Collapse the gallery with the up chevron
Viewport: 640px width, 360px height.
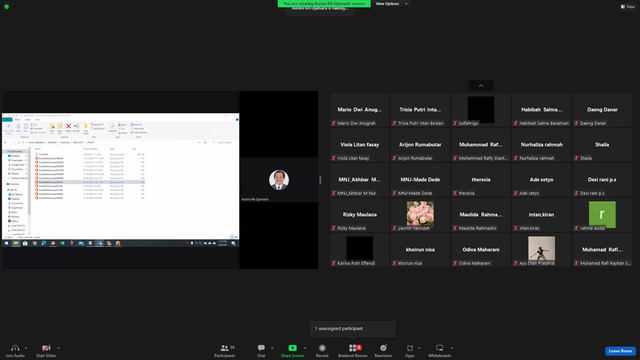pyautogui.click(x=481, y=86)
